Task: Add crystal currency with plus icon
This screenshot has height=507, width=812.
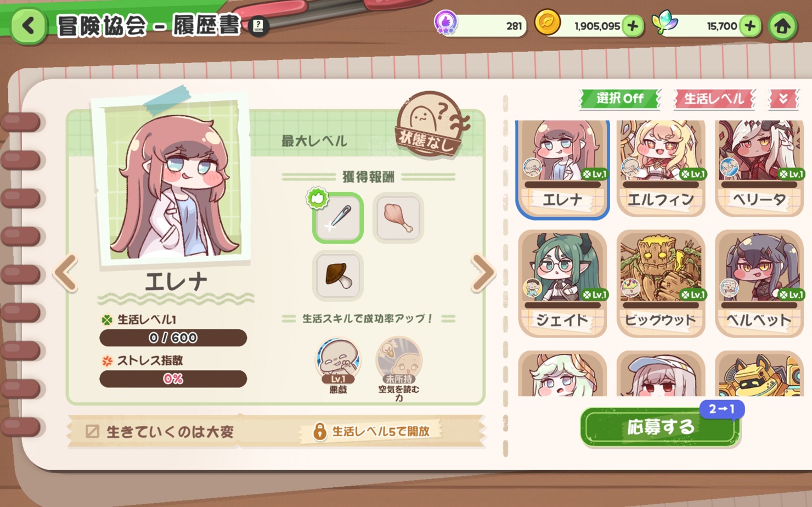Action: [750, 26]
